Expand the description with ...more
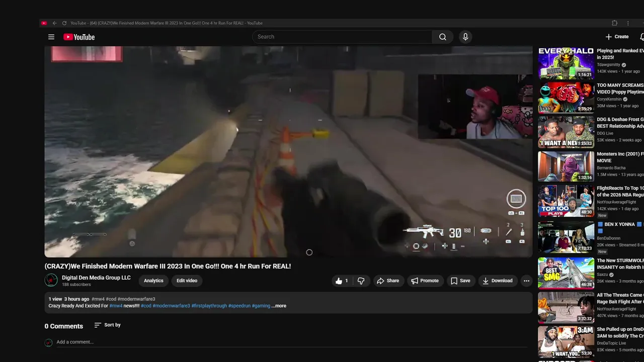This screenshot has height=362, width=644. pyautogui.click(x=279, y=306)
